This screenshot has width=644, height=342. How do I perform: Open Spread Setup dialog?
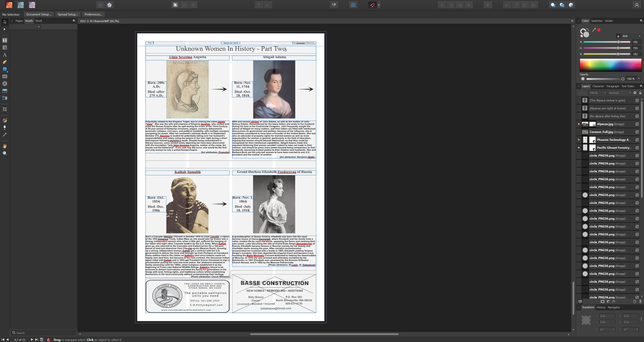[x=68, y=14]
